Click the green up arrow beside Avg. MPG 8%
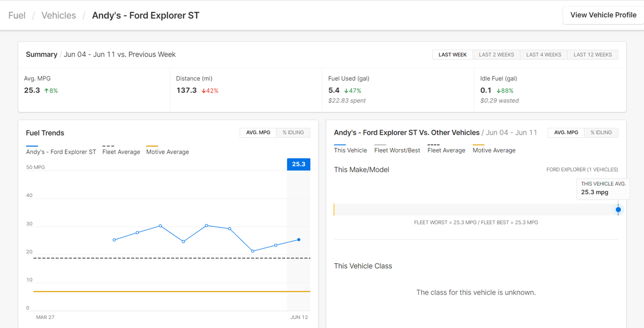Viewport: 644px width, 328px height. tap(46, 91)
